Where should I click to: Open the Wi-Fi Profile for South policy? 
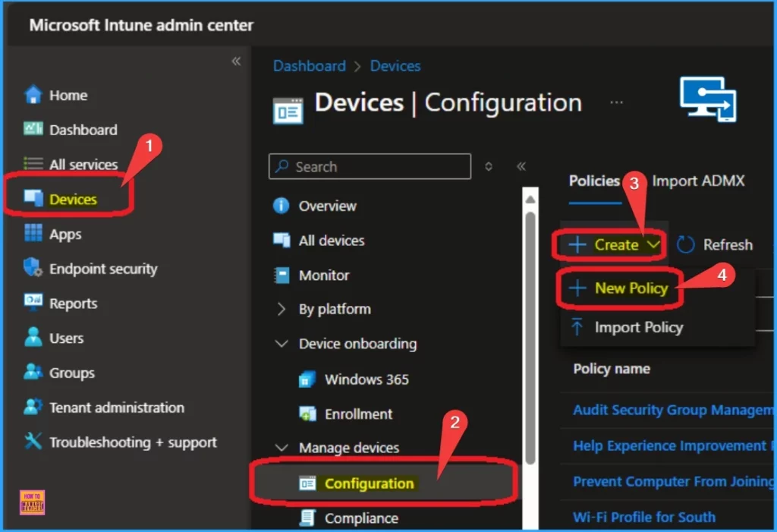click(644, 517)
